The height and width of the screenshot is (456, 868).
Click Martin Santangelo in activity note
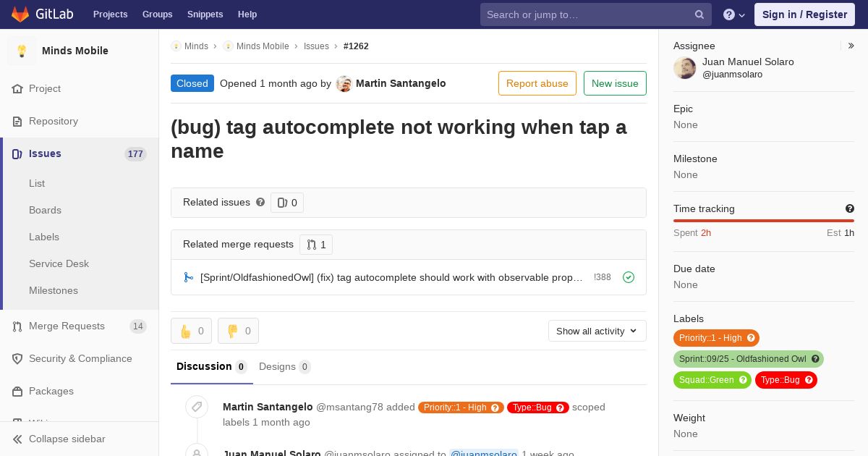click(268, 407)
